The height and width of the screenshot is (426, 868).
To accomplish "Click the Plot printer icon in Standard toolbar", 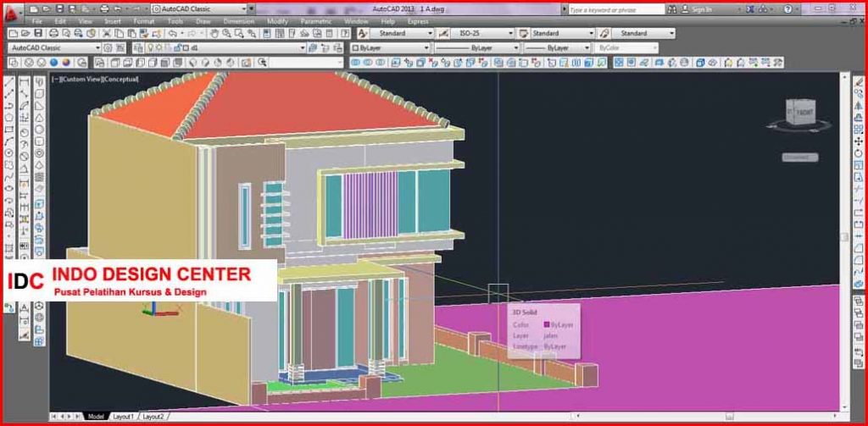I will point(54,34).
